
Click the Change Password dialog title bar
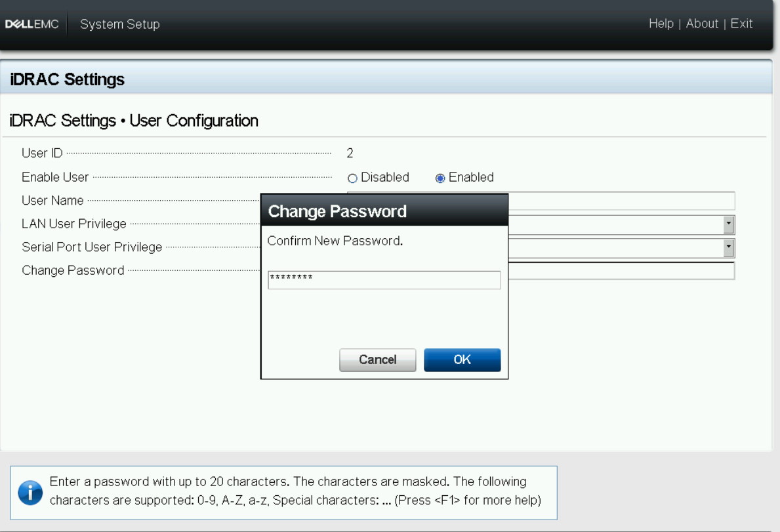tap(384, 211)
